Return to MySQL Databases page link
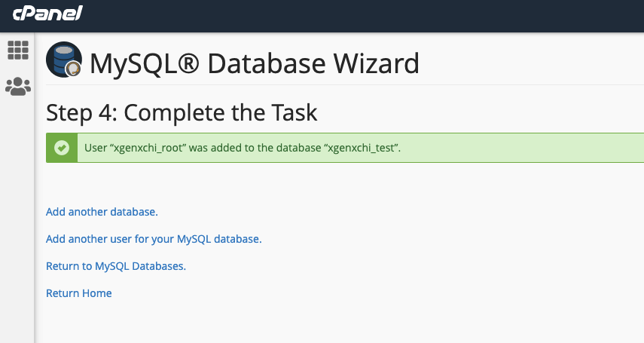The height and width of the screenshot is (343, 644). (116, 266)
